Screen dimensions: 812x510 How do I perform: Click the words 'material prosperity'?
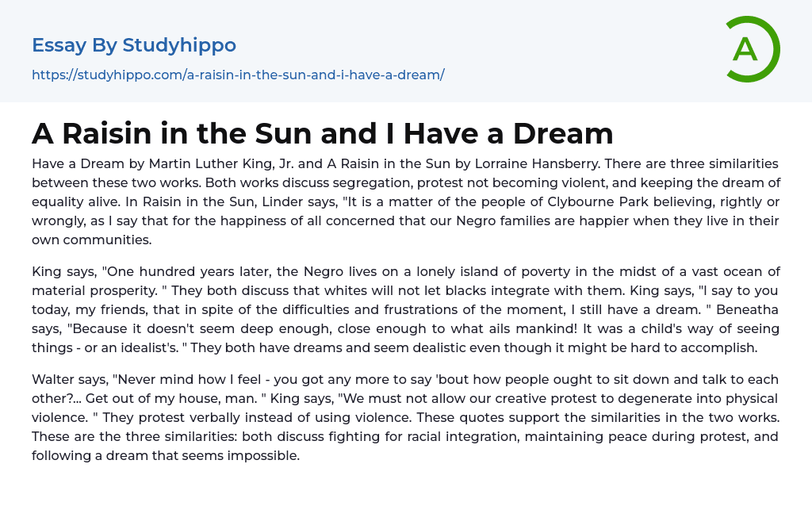coord(90,290)
